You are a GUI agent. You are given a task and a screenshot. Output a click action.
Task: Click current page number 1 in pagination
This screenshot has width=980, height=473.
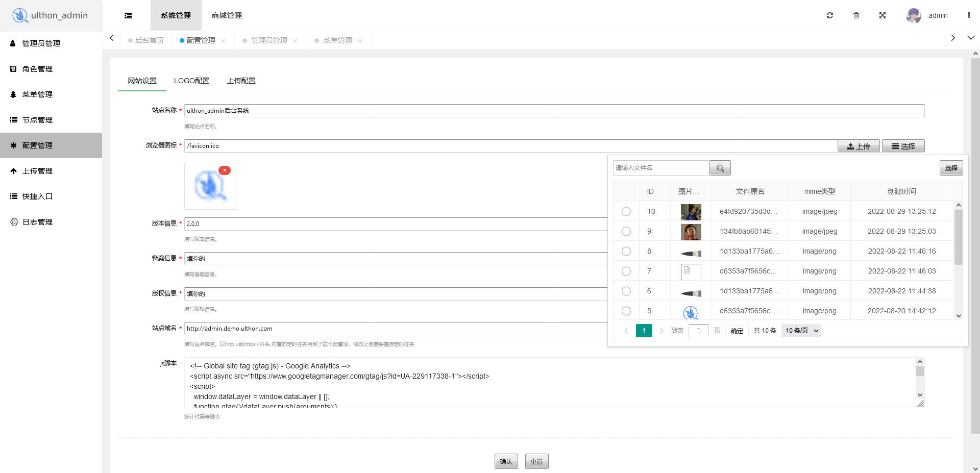coord(644,331)
